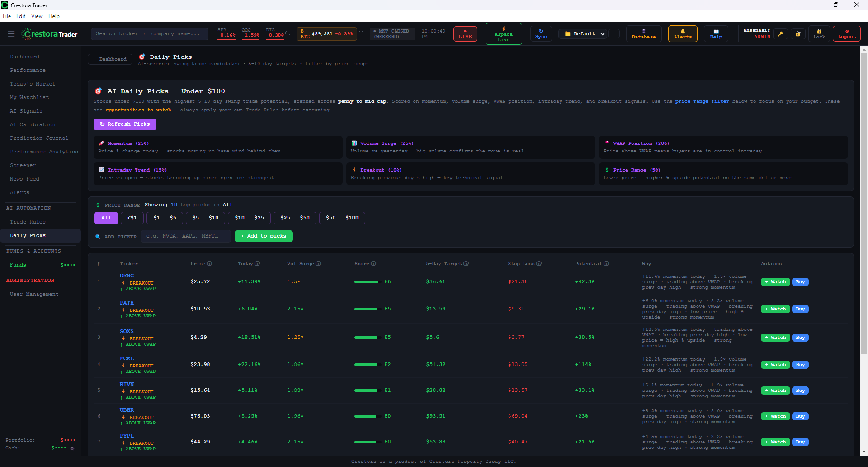Open Trade Rules in sidebar
Screen dimensions: 868x467
tap(28, 222)
